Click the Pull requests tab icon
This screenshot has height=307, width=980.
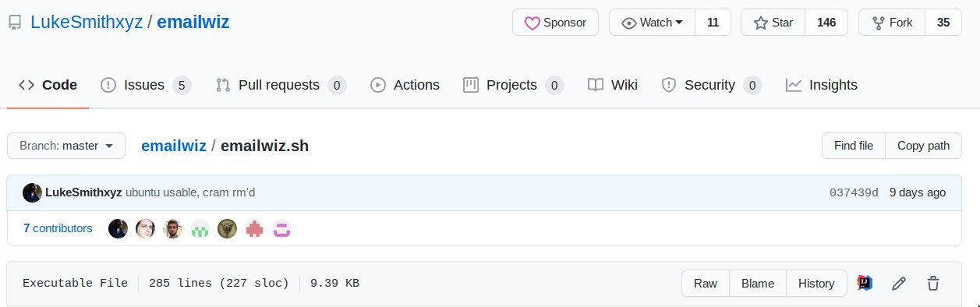click(223, 85)
